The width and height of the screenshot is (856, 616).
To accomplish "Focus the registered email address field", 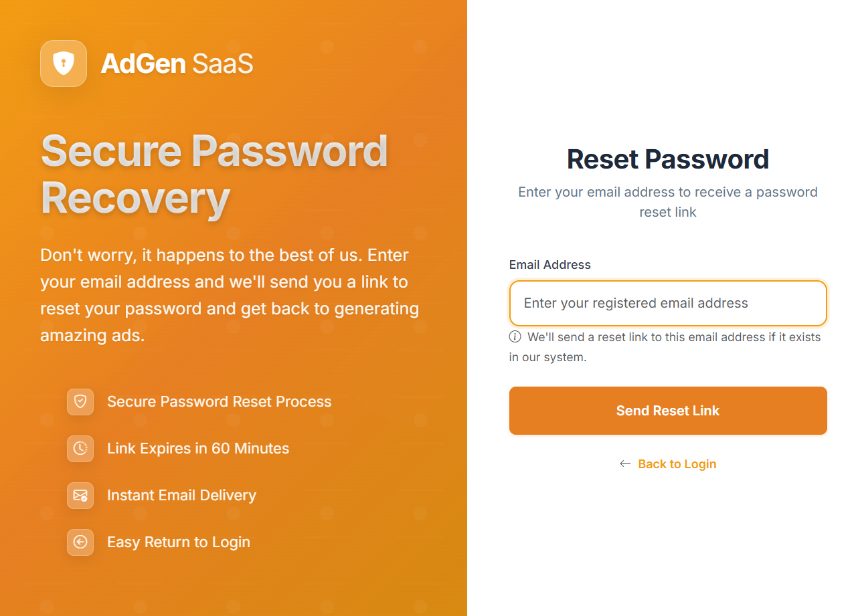I will coord(668,303).
